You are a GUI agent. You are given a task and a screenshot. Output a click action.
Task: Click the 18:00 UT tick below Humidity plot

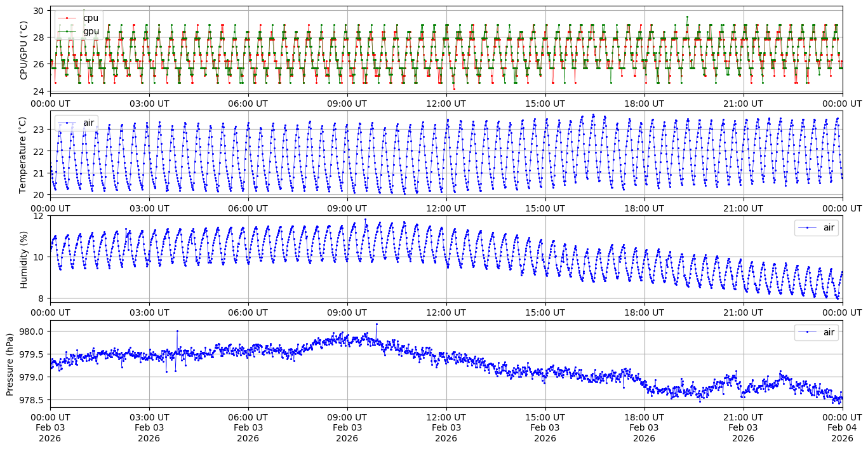(644, 312)
